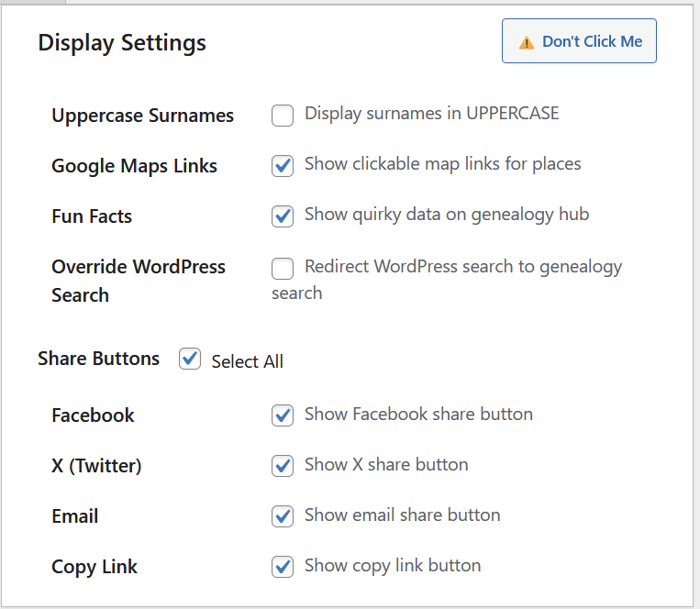Click the "Show quirky data on genealogy hub" text
The width and height of the screenshot is (700, 609).
446,215
